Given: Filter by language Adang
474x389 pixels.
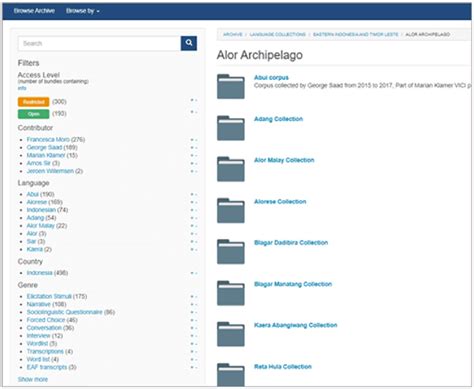Looking at the screenshot, I should click(x=35, y=218).
